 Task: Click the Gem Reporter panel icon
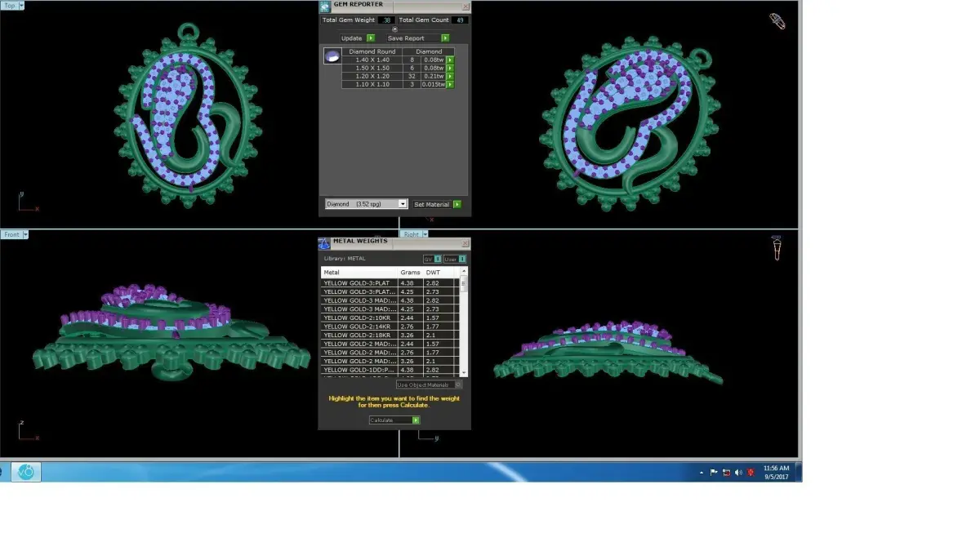click(x=325, y=7)
